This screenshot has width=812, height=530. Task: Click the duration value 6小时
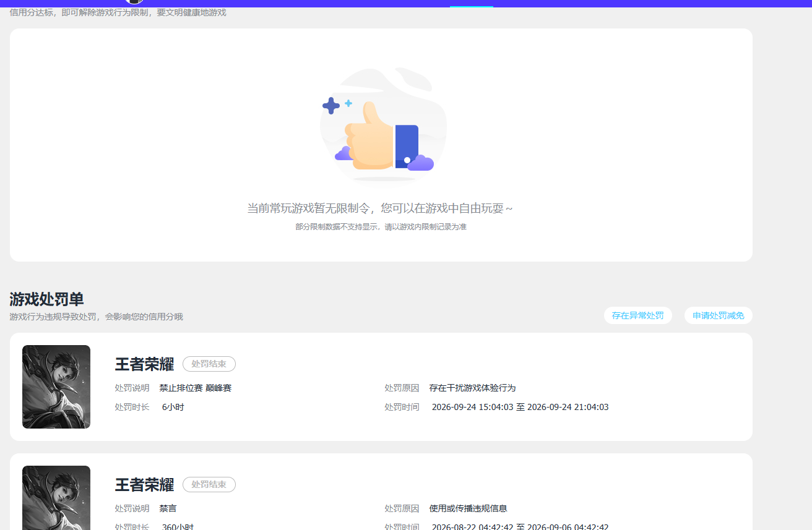coord(173,407)
